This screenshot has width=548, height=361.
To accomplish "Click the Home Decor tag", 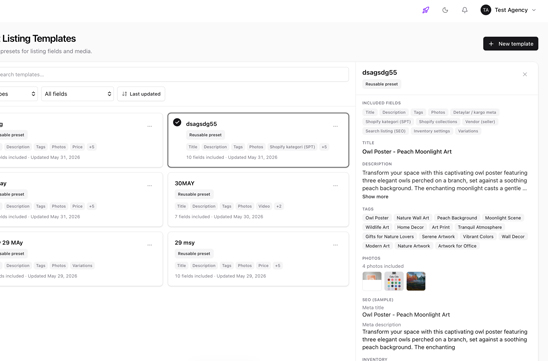I will 410,227.
